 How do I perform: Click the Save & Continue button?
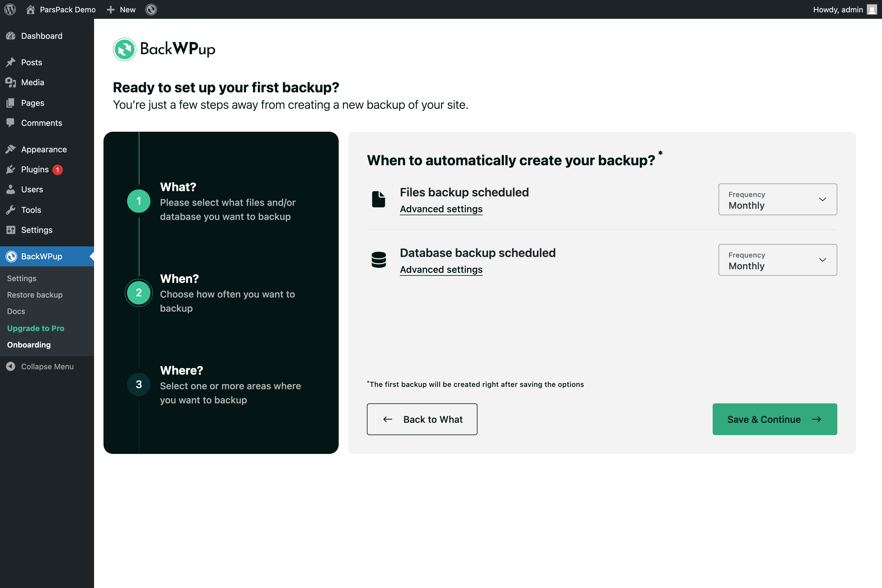[x=775, y=419]
